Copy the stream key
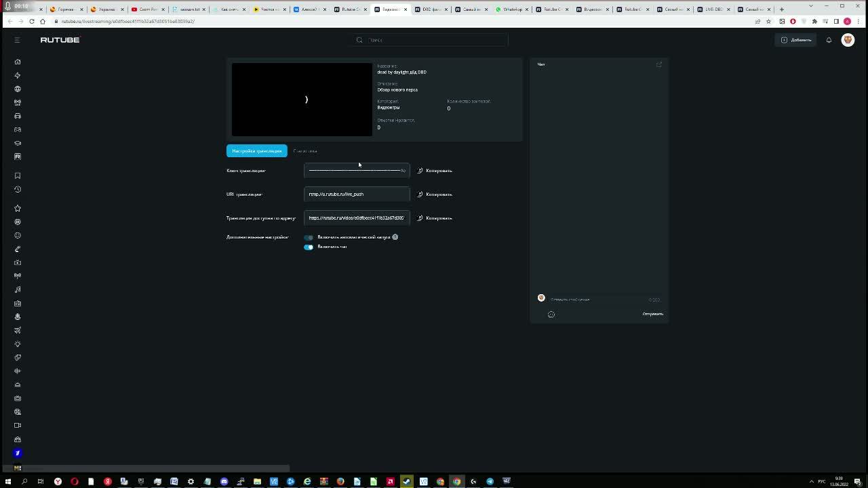The width and height of the screenshot is (868, 488). tap(435, 171)
